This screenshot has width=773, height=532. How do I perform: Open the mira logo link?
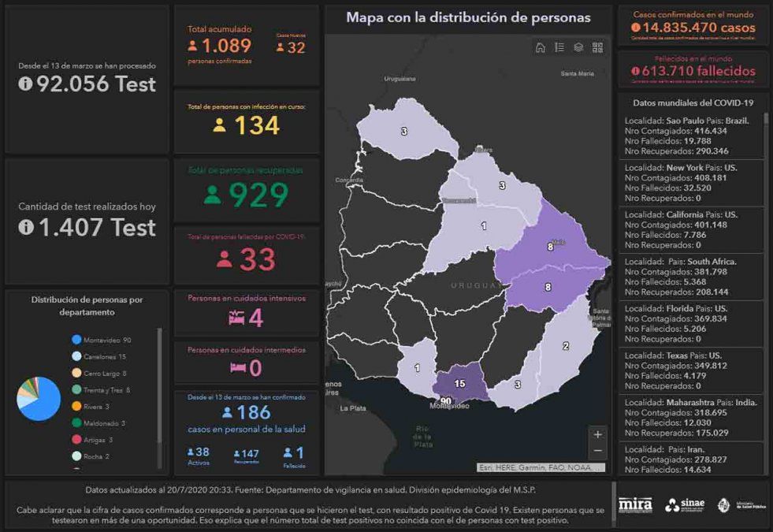click(635, 504)
